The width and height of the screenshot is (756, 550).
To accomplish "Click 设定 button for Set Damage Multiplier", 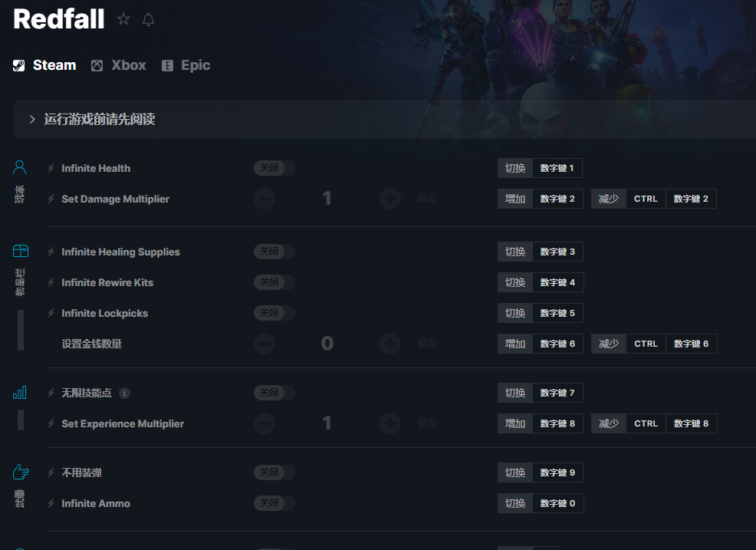I will pyautogui.click(x=427, y=199).
